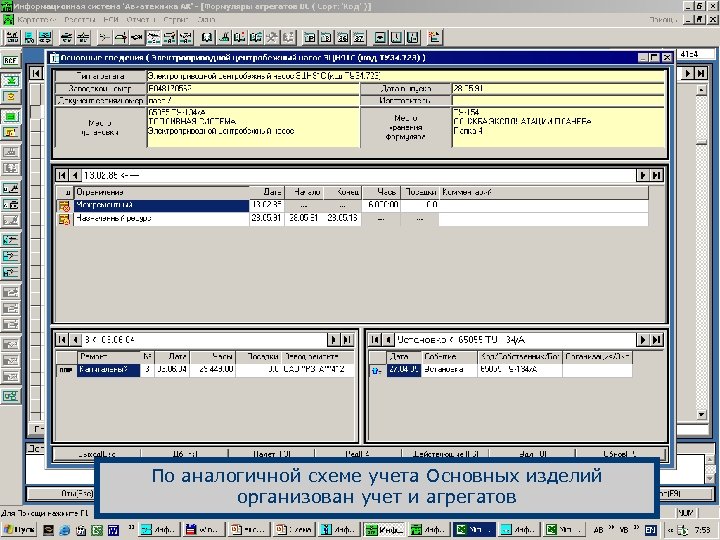Viewport: 720px width, 540px height.
Task: Click the last toolbar icon with the red mark
Action: [434, 38]
